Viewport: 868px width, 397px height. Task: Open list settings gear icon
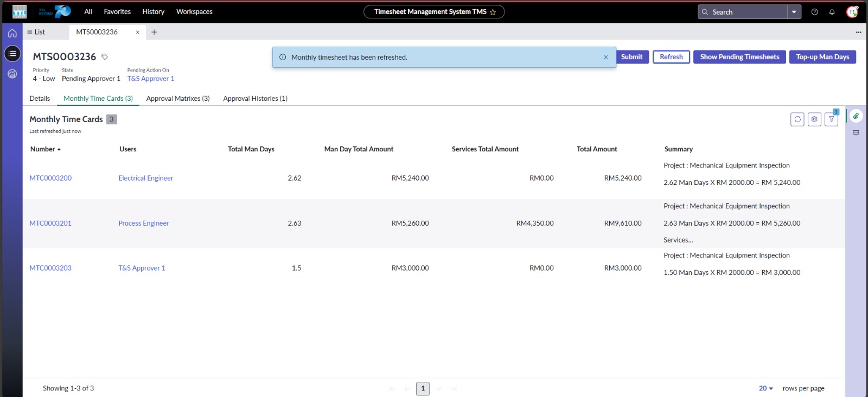click(x=814, y=119)
